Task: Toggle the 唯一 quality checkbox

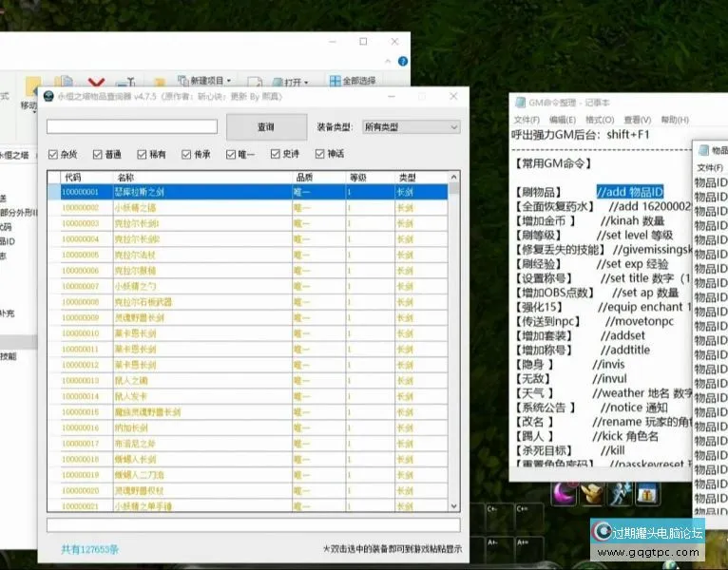Action: click(231, 154)
